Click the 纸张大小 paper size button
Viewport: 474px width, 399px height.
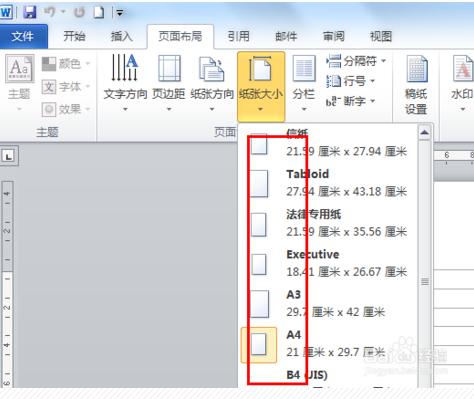(x=261, y=86)
